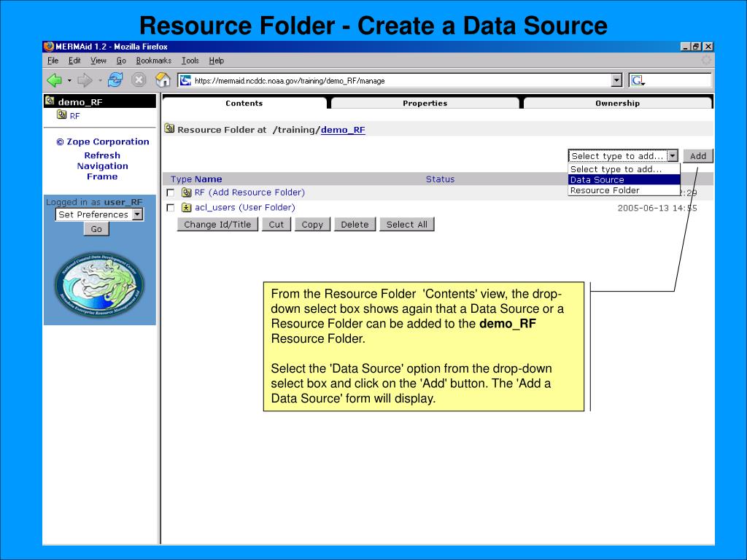
Task: Switch to the Properties tab
Action: coord(425,104)
